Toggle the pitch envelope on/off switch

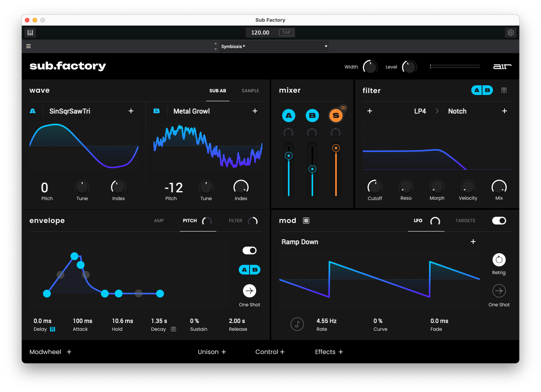250,250
